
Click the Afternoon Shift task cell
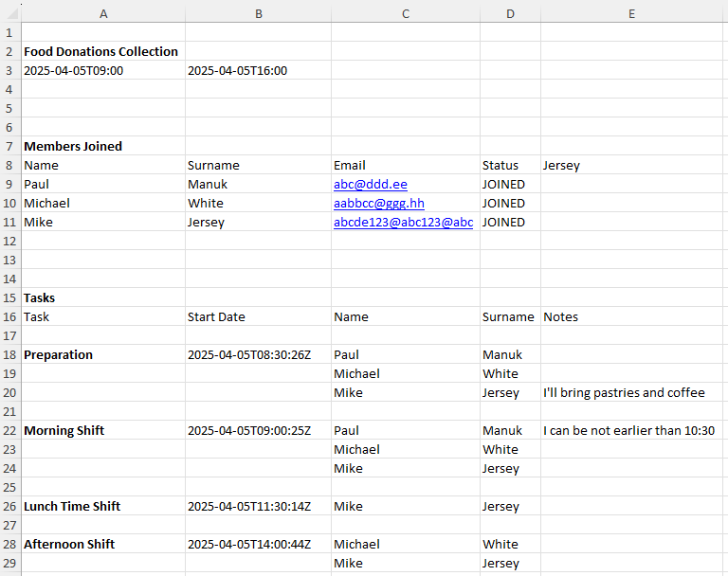[x=69, y=544]
